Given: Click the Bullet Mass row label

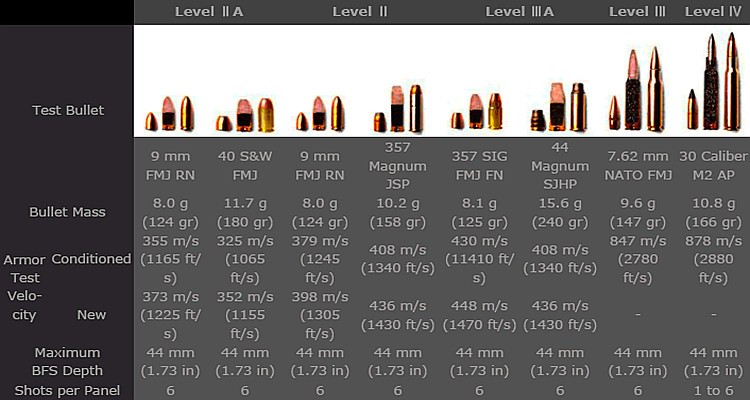Looking at the screenshot, I should pos(67,212).
